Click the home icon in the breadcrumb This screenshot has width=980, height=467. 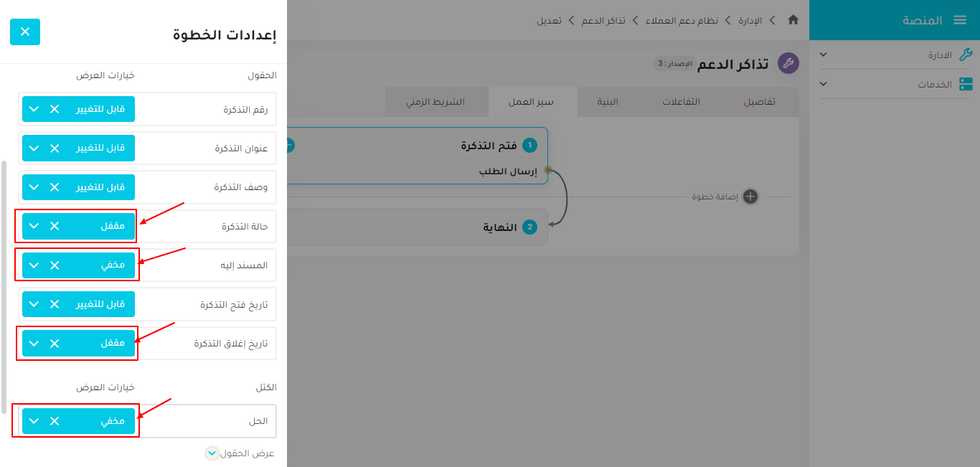coord(793,21)
